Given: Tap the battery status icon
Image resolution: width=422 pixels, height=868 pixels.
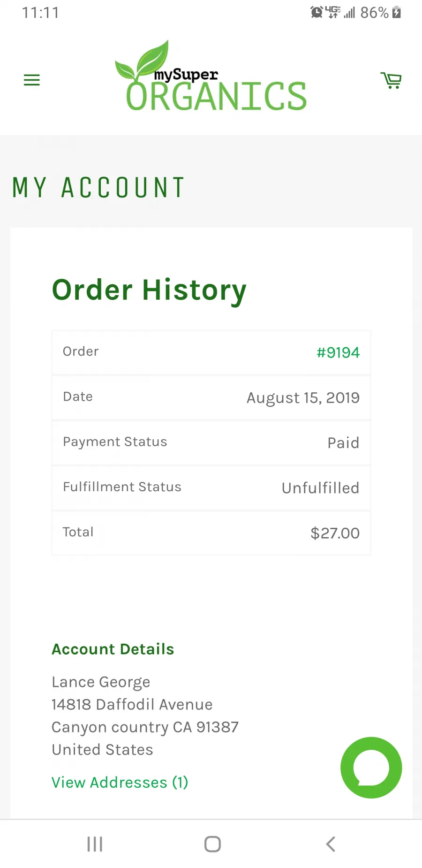Looking at the screenshot, I should [397, 12].
